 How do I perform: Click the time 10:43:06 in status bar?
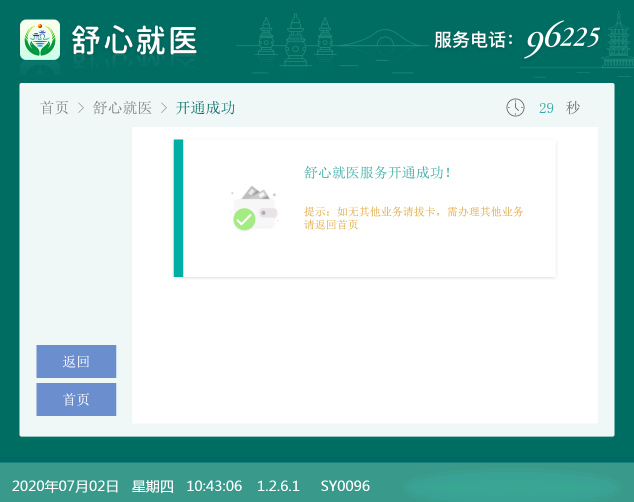(x=214, y=486)
